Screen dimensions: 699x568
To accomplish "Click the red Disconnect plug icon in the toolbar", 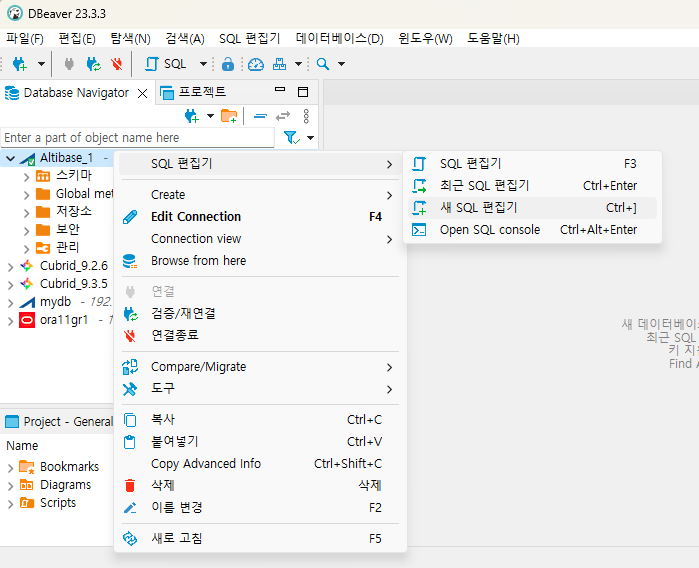I will click(x=117, y=64).
